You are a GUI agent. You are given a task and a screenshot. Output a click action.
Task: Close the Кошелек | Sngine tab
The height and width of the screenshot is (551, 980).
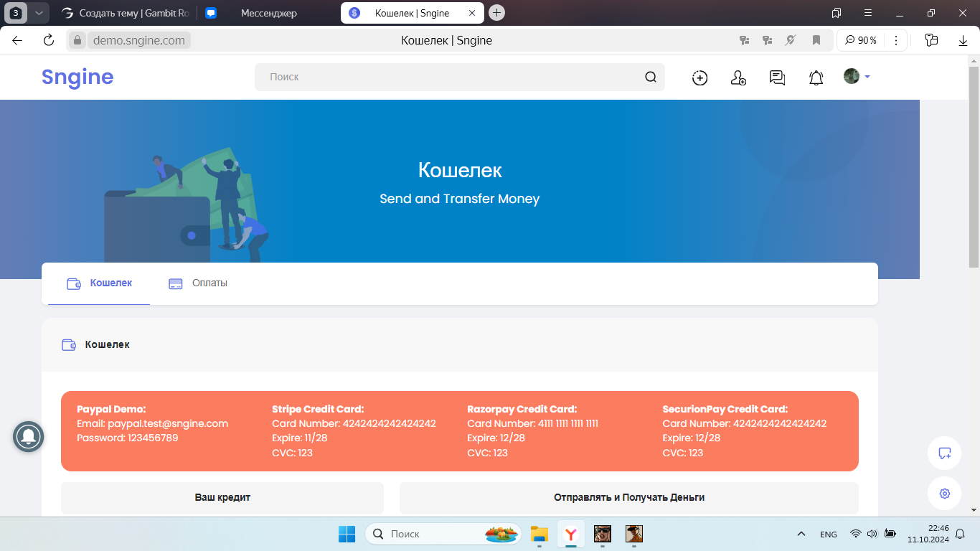471,13
